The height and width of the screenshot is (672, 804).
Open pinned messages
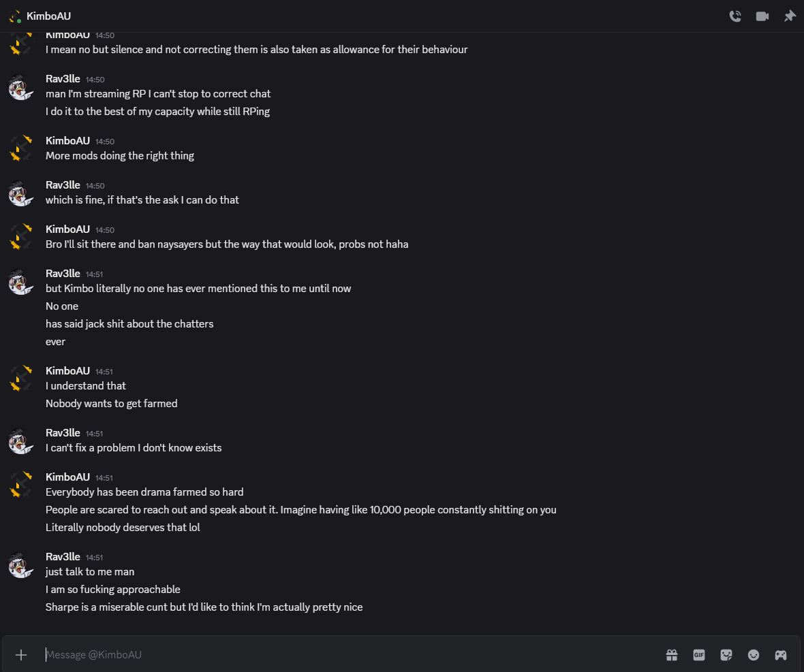pyautogui.click(x=790, y=16)
